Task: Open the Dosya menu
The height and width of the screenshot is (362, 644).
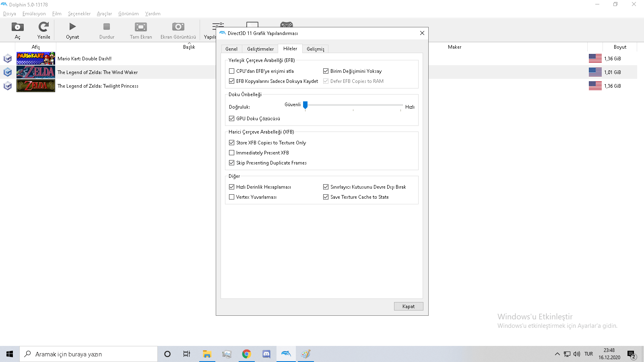Action: (x=10, y=14)
